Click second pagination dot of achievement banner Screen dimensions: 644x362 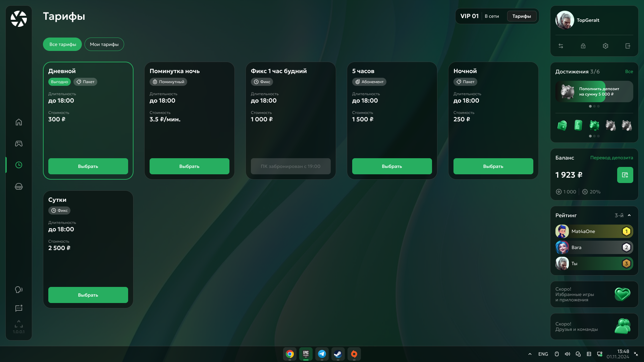594,106
